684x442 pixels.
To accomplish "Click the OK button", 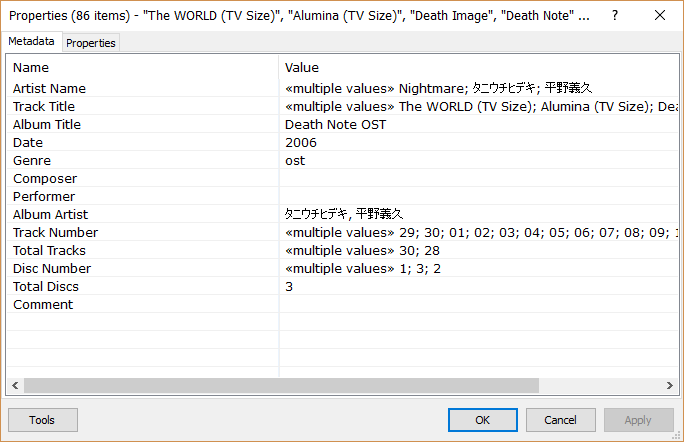I will [x=482, y=420].
